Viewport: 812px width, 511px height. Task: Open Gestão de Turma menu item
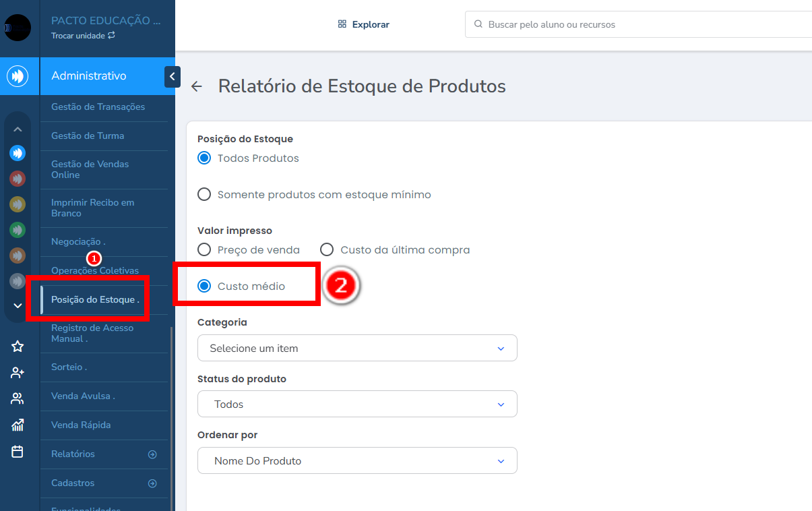click(x=88, y=136)
